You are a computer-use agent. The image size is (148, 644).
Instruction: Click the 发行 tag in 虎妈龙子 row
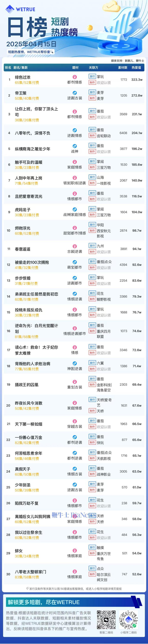92,209
